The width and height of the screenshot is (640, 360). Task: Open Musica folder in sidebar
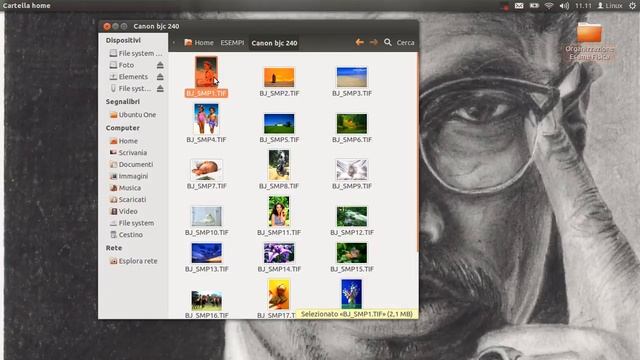pyautogui.click(x=125, y=188)
